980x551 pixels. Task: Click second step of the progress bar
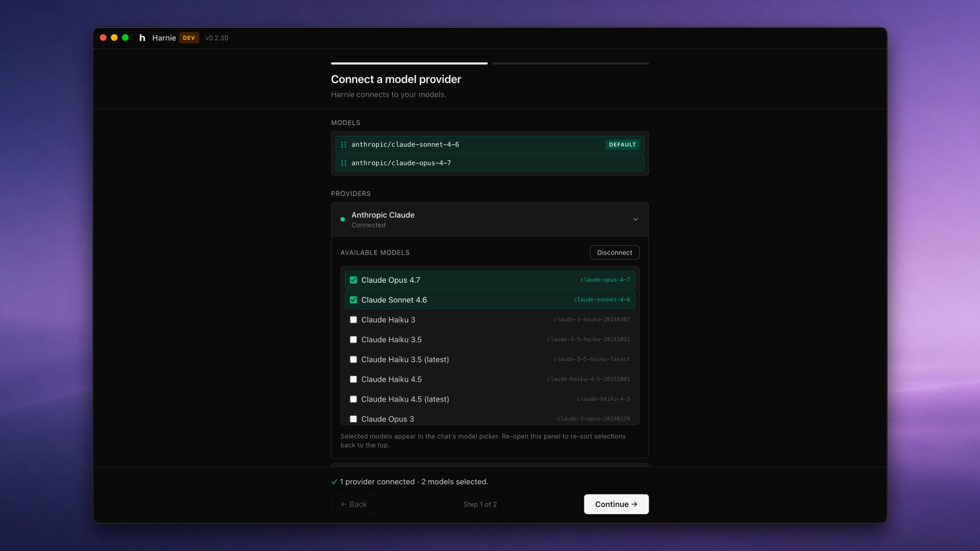tap(571, 63)
